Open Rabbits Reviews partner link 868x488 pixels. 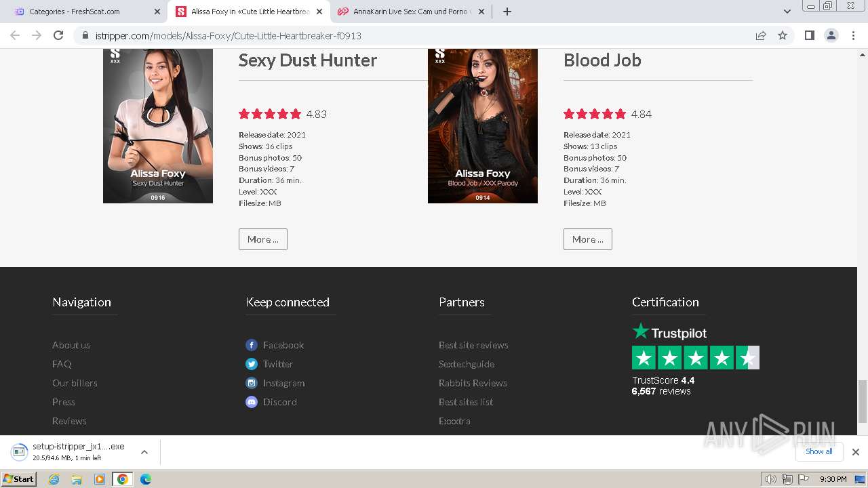point(473,383)
